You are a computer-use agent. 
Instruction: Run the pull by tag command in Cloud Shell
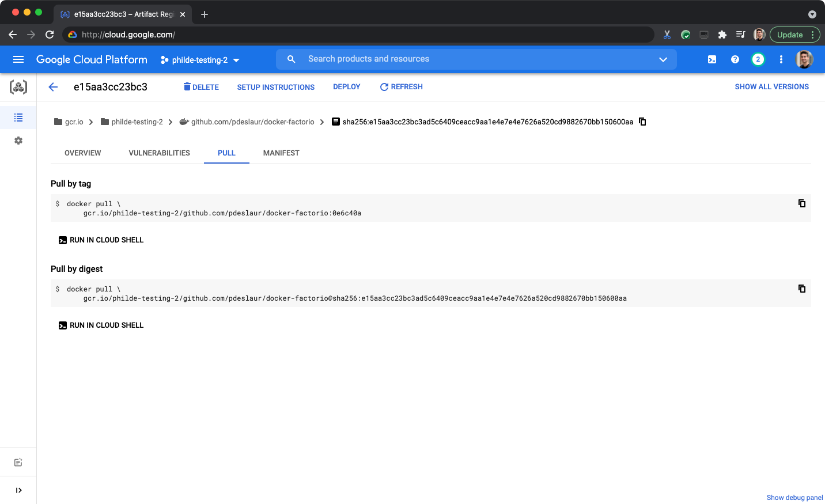101,240
